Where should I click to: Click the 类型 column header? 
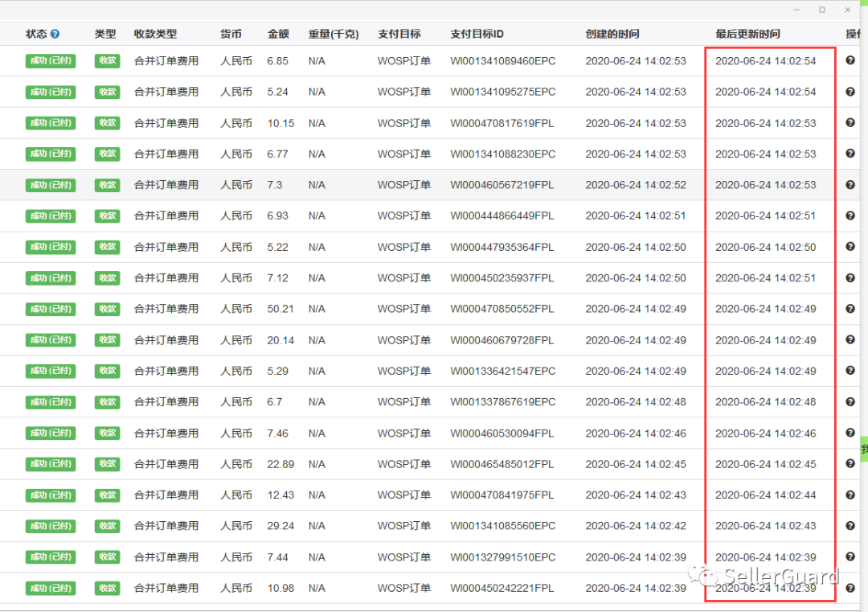pos(105,34)
